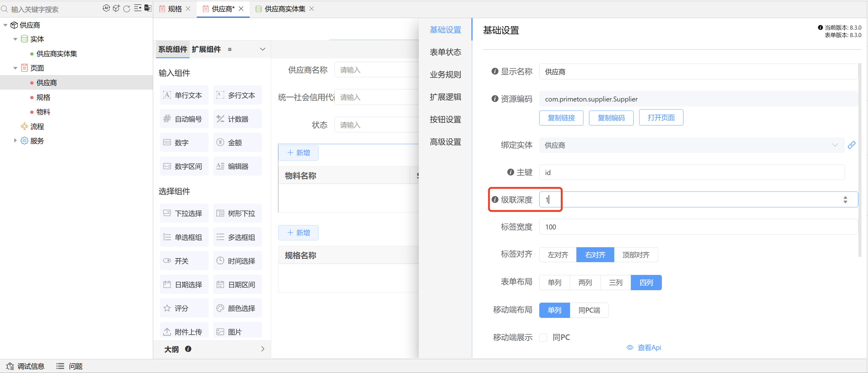Check 同PC under 移动端展示
The width and height of the screenshot is (868, 373).
543,337
